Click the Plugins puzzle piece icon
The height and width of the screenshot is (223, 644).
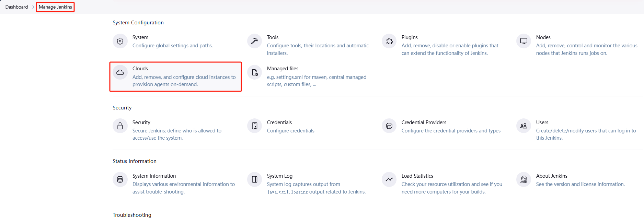tap(389, 41)
